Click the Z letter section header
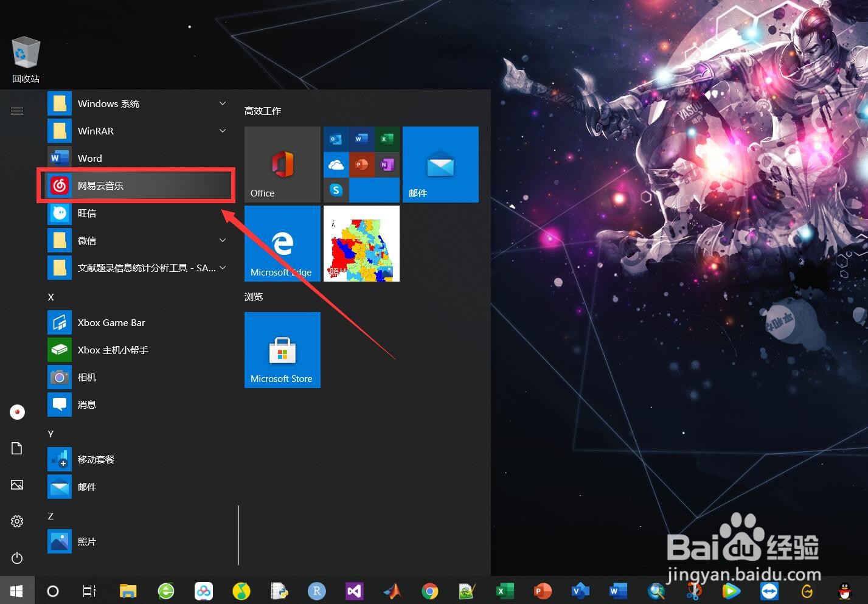 click(x=50, y=516)
